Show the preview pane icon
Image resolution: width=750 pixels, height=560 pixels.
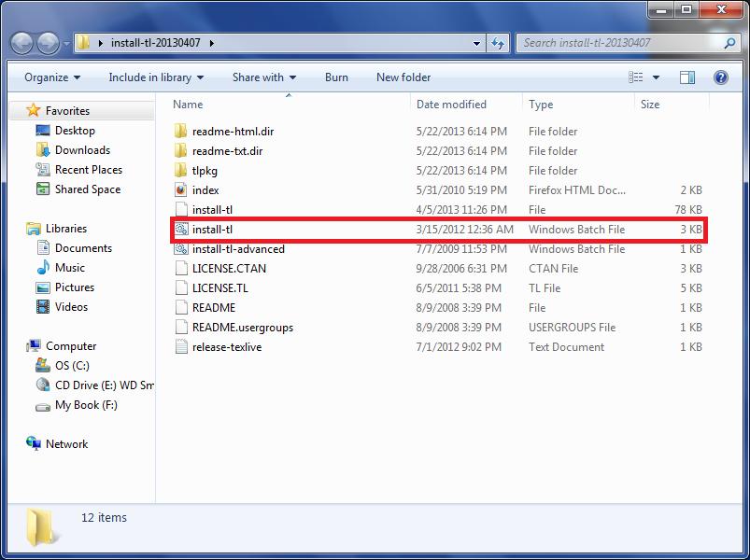(x=687, y=77)
